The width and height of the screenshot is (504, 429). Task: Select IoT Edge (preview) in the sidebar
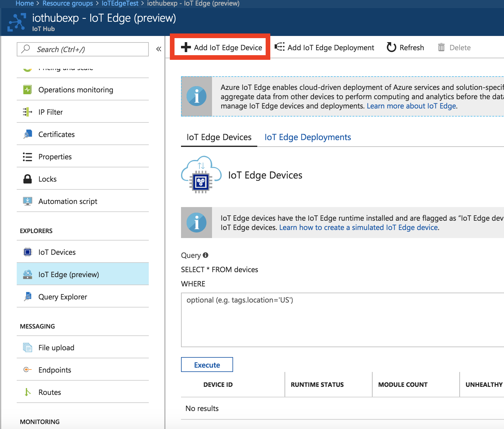(x=83, y=274)
